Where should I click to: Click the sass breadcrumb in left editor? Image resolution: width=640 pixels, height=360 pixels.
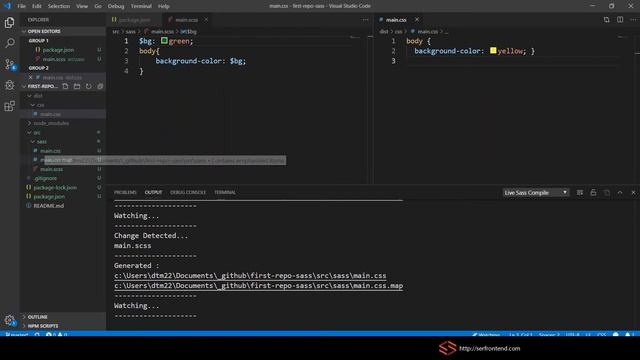point(130,31)
